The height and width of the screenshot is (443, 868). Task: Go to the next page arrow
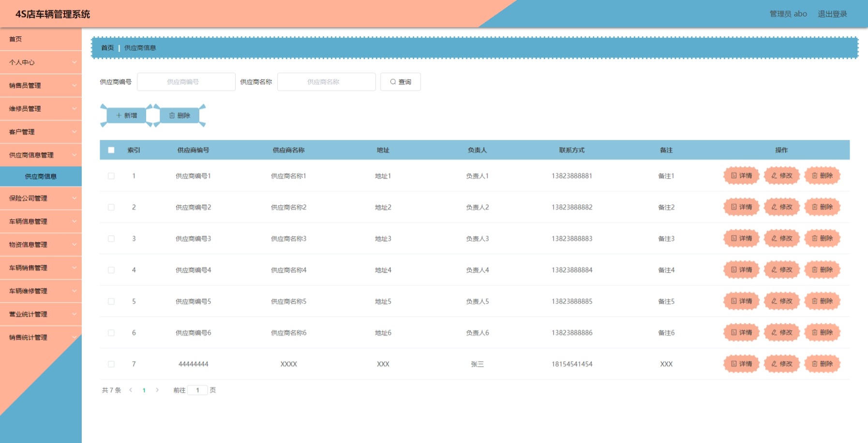[x=157, y=390]
